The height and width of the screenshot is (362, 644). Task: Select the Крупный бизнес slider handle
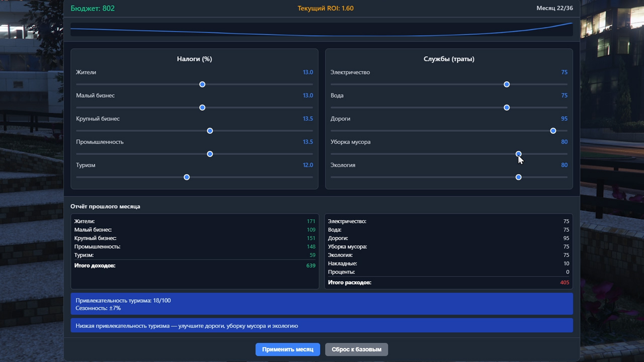210,131
